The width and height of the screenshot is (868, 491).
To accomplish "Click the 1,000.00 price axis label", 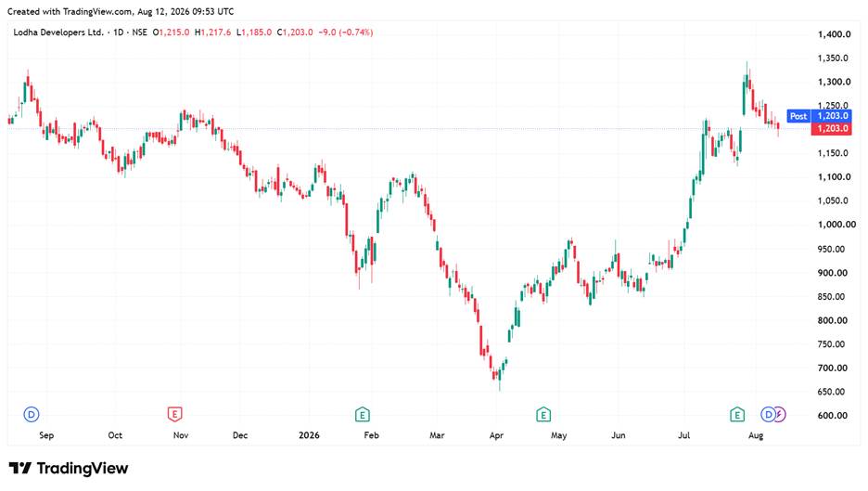I will tap(836, 225).
